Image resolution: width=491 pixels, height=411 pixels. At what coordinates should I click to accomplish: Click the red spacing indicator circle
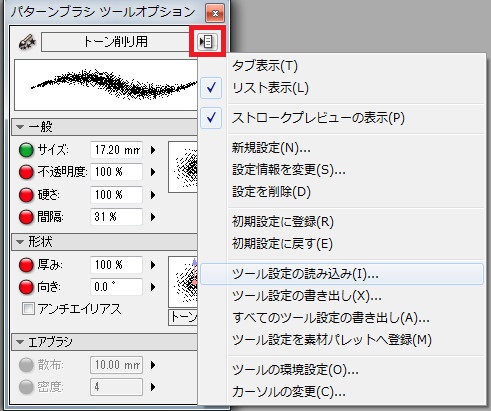click(26, 217)
